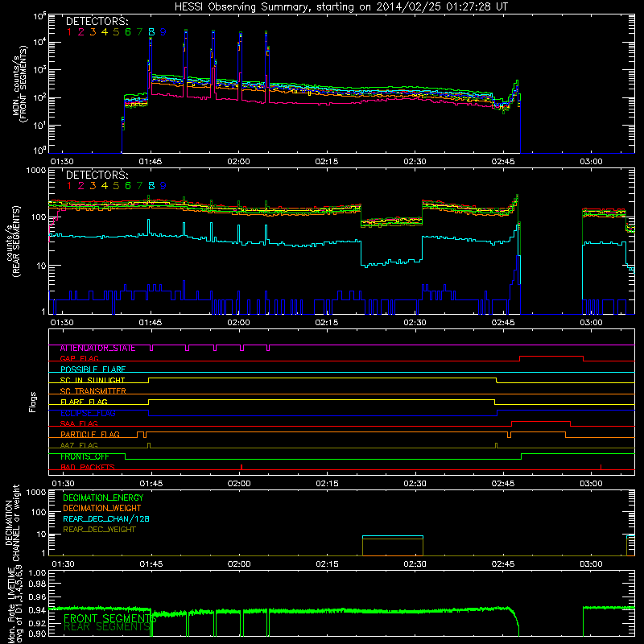Click the GAP_FLAG label
This screenshot has height=644, width=644.
tap(79, 358)
